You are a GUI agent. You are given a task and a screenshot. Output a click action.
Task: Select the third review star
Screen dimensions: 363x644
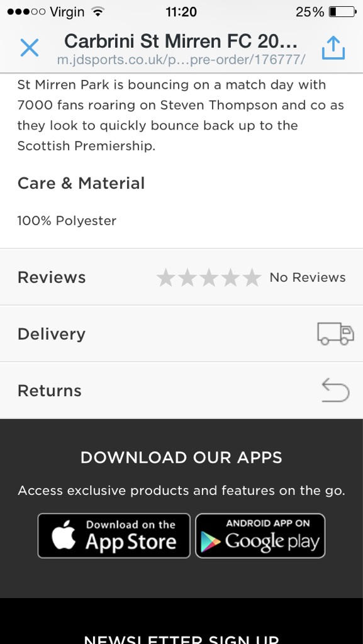click(x=209, y=277)
